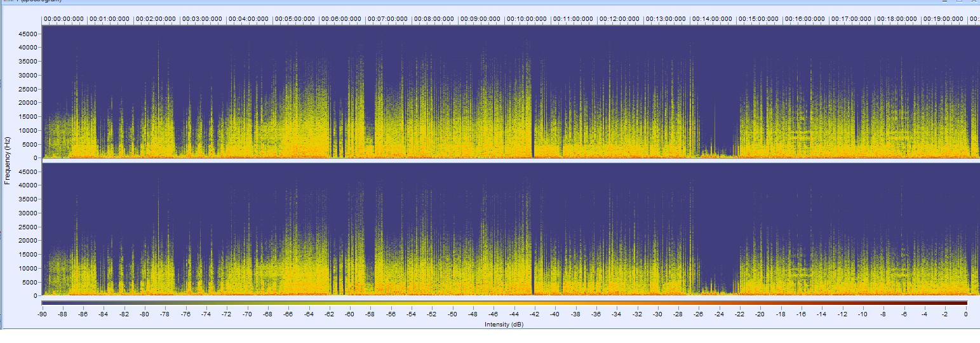
Task: Click inside the top channel spectrogram
Action: [x=511, y=91]
